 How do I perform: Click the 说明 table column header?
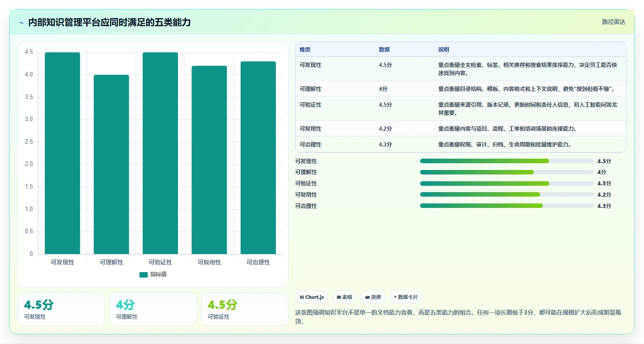[x=443, y=50]
